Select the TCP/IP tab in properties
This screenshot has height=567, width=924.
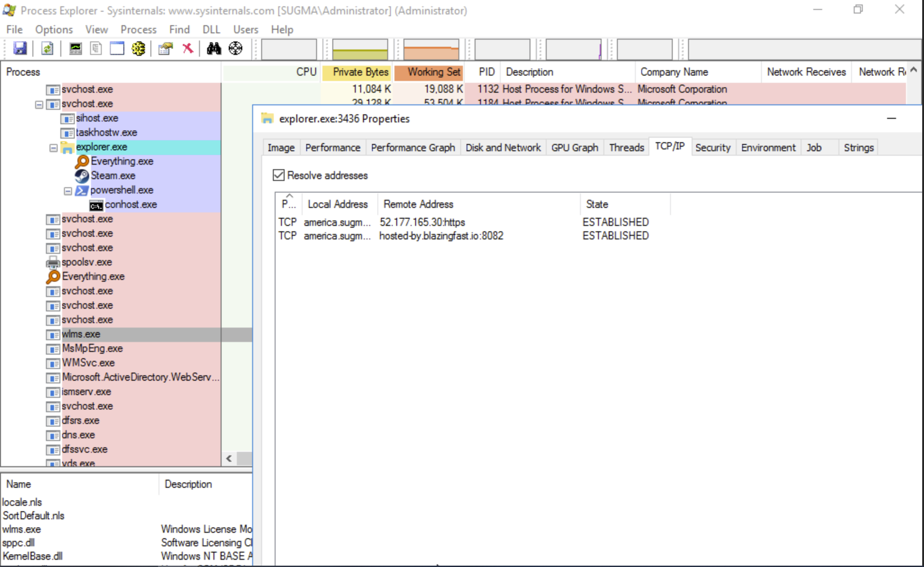pyautogui.click(x=669, y=147)
